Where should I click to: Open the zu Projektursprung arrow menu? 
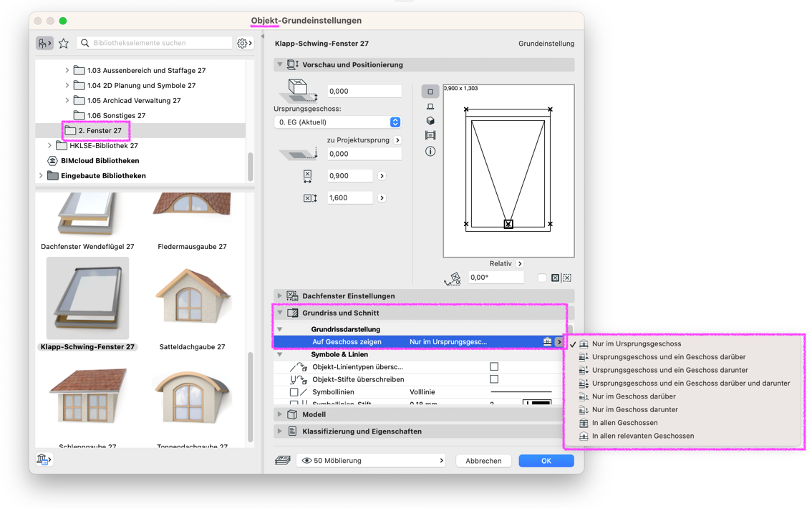pos(397,140)
